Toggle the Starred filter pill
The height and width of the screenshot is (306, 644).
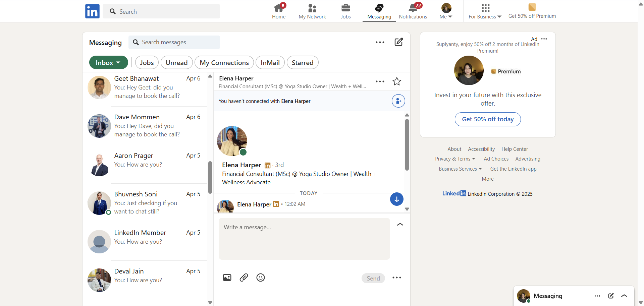tap(302, 63)
